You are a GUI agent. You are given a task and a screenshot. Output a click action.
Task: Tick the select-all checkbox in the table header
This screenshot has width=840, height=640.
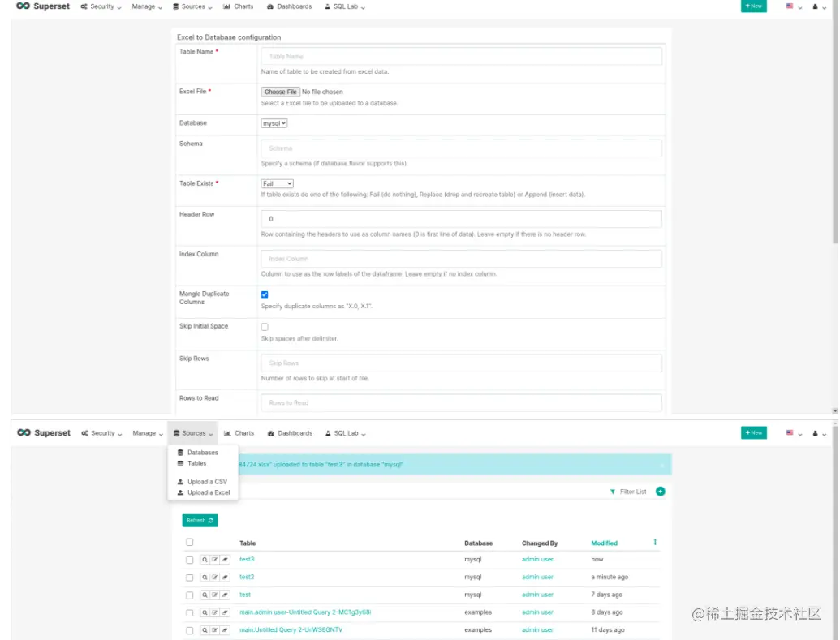tap(190, 542)
